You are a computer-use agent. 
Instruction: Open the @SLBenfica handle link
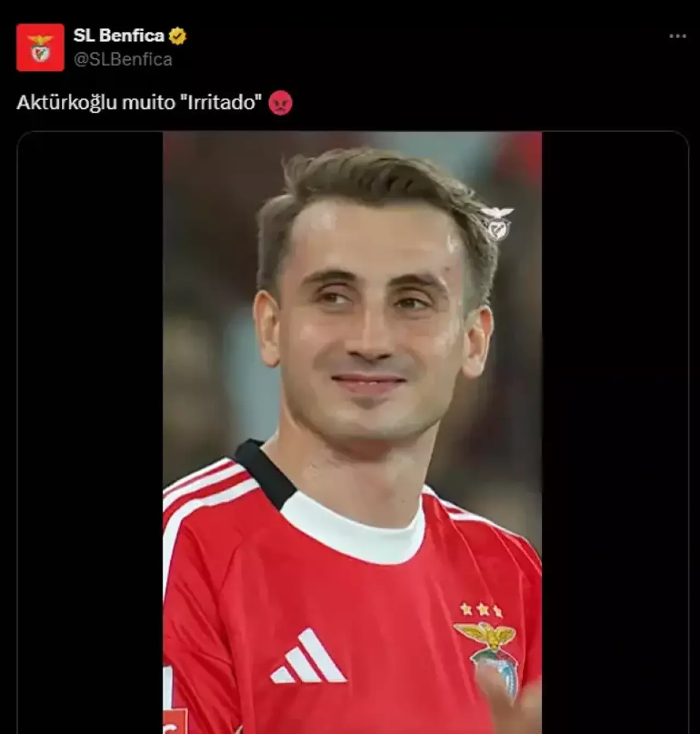click(x=123, y=59)
